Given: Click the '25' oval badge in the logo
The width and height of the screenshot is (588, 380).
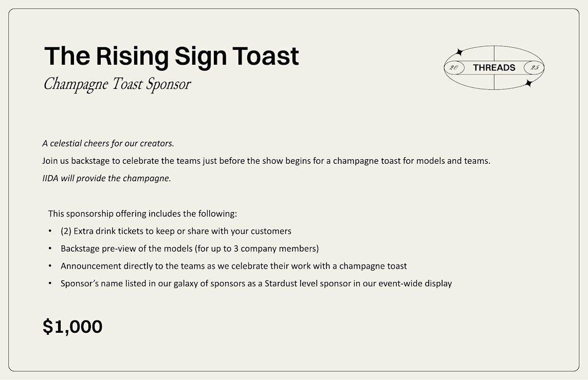Looking at the screenshot, I should (x=534, y=68).
